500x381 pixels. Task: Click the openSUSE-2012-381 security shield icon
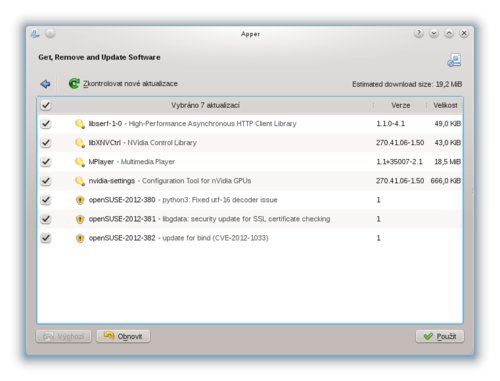80,219
